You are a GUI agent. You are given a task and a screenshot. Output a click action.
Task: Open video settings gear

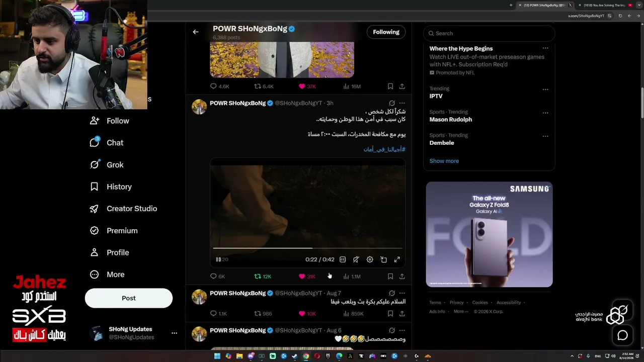[x=370, y=259]
